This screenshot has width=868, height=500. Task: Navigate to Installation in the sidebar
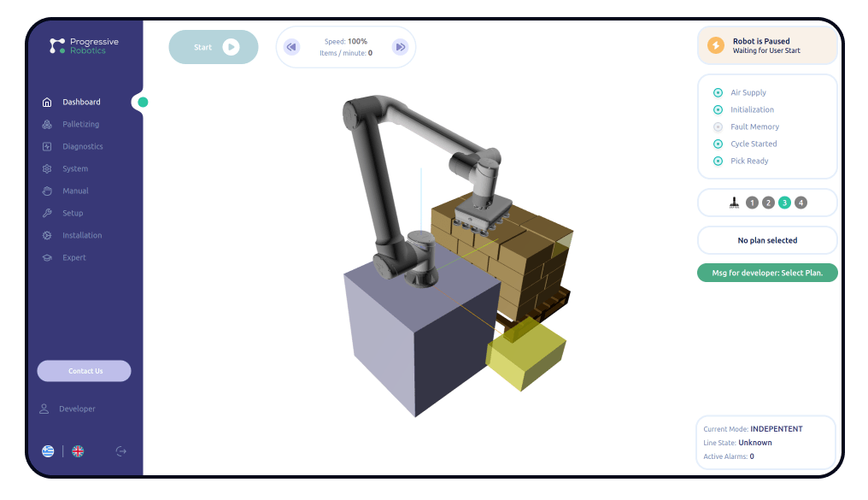(x=81, y=236)
